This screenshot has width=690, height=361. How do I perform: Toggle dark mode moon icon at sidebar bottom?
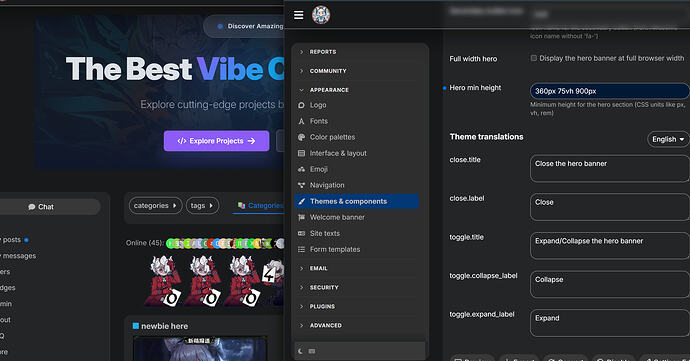[x=301, y=351]
